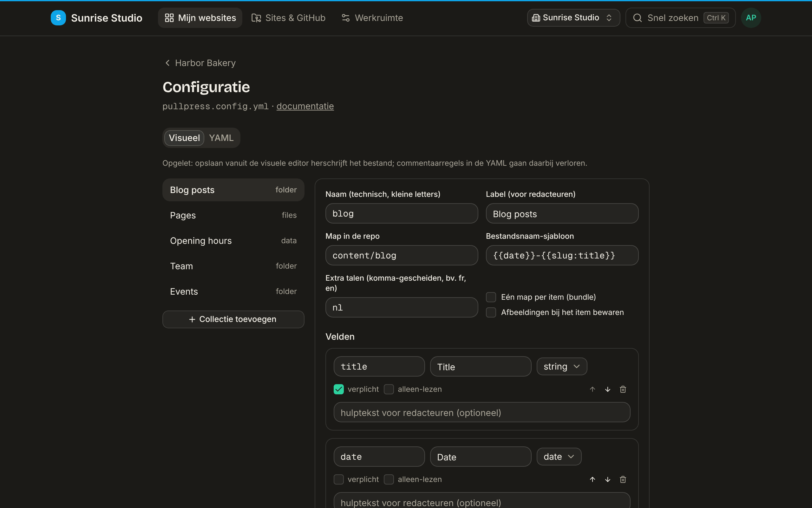
Task: Open the documentatie link
Action: (x=305, y=106)
